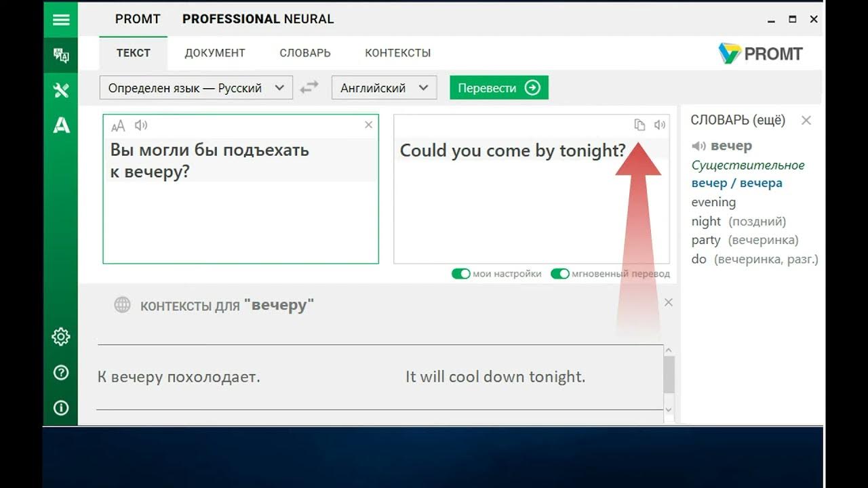
Task: Play audio of source text
Action: pyautogui.click(x=141, y=125)
